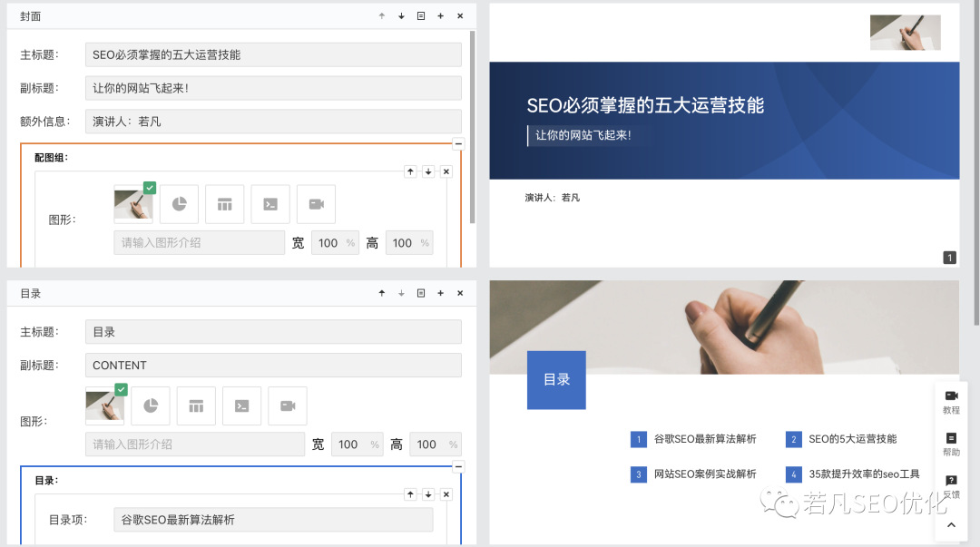Image resolution: width=980 pixels, height=547 pixels.
Task: Select the pie chart graphic type in 封面 panel
Action: coord(179,204)
